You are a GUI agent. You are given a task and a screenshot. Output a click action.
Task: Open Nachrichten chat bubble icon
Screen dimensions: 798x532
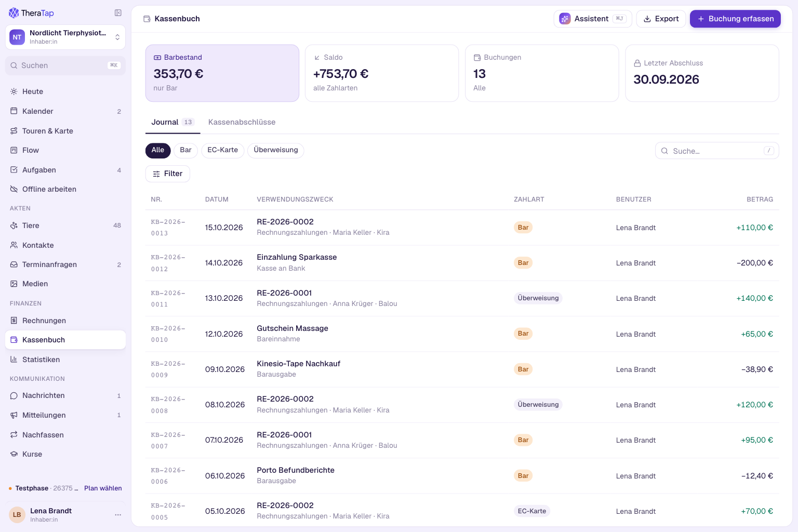coord(14,395)
